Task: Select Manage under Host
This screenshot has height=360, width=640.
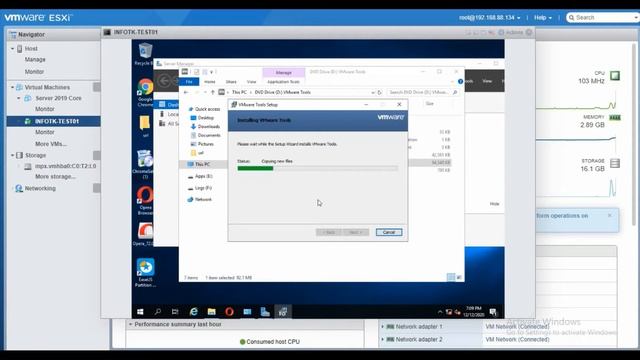Action: (x=35, y=60)
